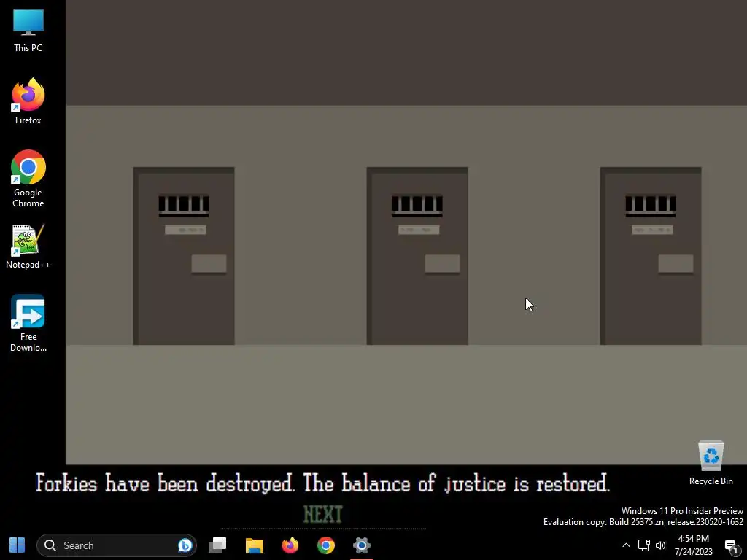
Task: Open the clock showing 4:54 PM
Action: tap(693, 545)
